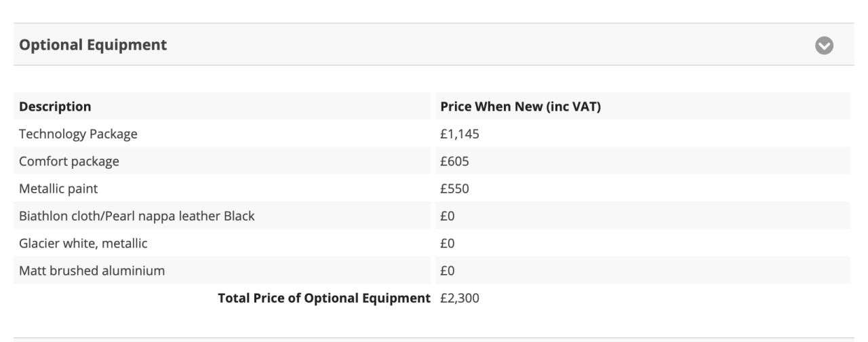Select the Comfort package description

click(x=69, y=161)
